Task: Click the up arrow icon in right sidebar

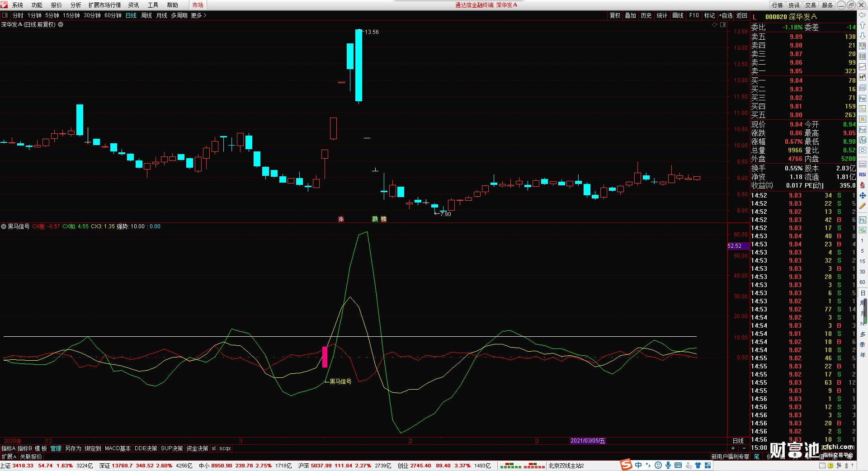Action: tap(863, 25)
